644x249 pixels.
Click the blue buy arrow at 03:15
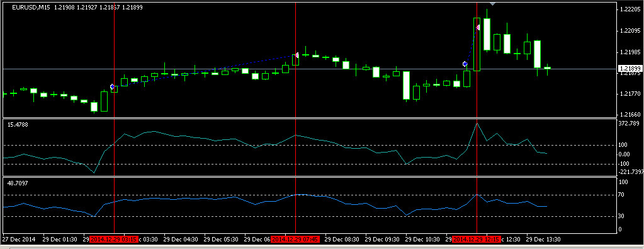[112, 87]
